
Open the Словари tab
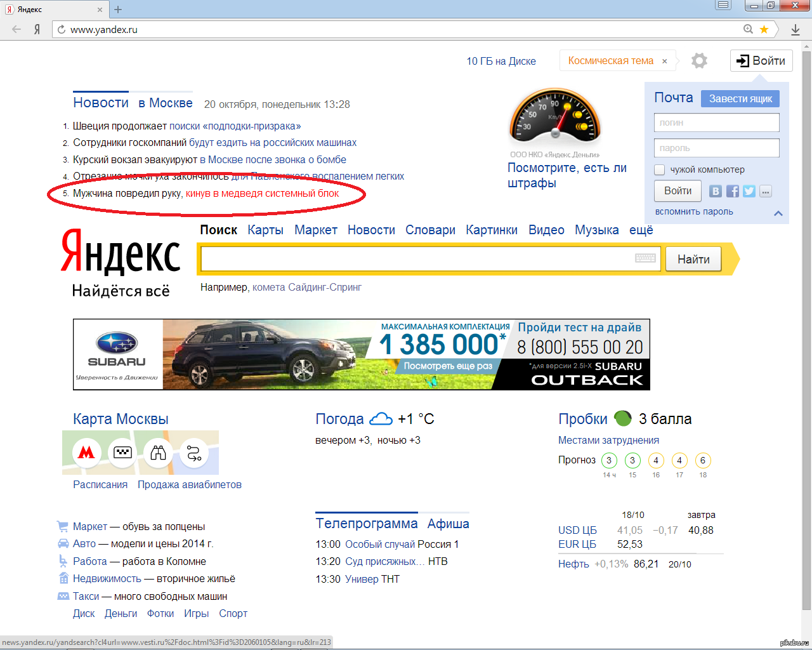pos(431,230)
